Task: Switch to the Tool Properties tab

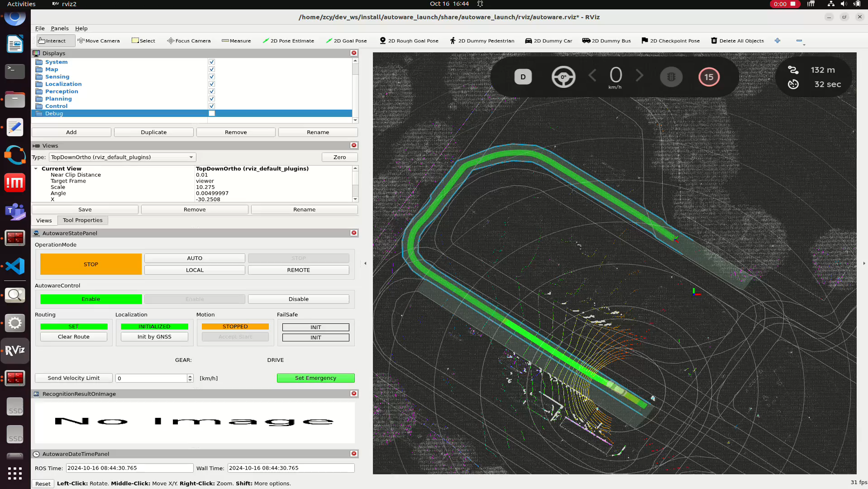Action: (82, 221)
